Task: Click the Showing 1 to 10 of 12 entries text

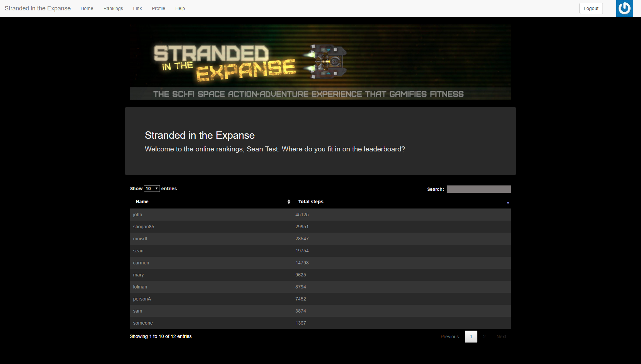Action: 161,336
